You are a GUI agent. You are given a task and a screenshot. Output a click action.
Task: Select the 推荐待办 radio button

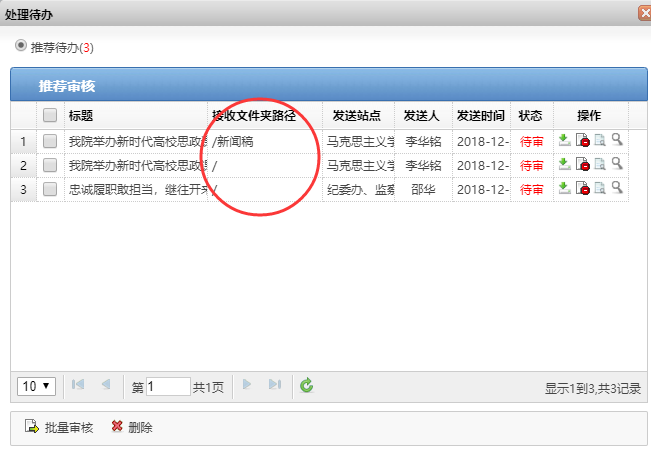[21, 46]
